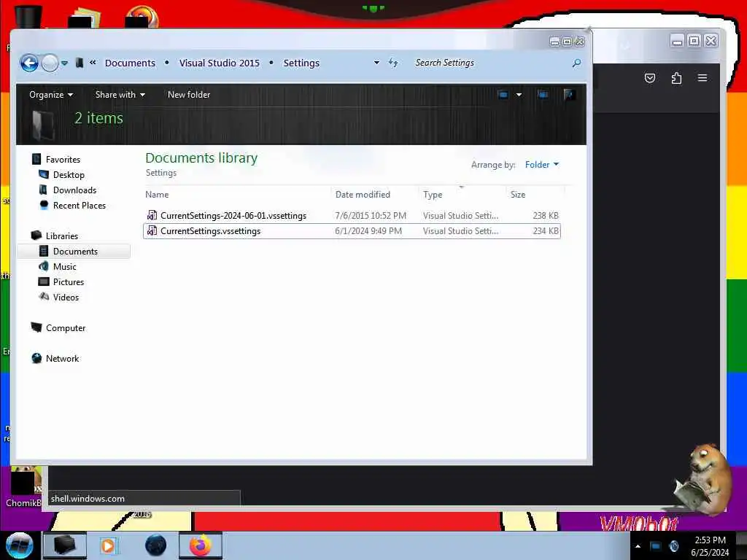Image resolution: width=747 pixels, height=560 pixels.
Task: Open the Arrange by Folder dropdown
Action: pos(542,165)
